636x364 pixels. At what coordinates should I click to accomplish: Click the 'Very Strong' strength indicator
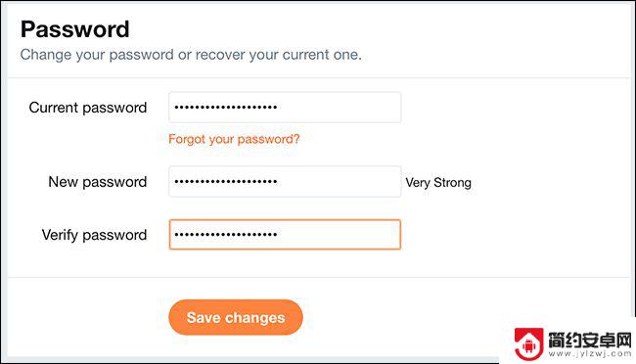438,183
